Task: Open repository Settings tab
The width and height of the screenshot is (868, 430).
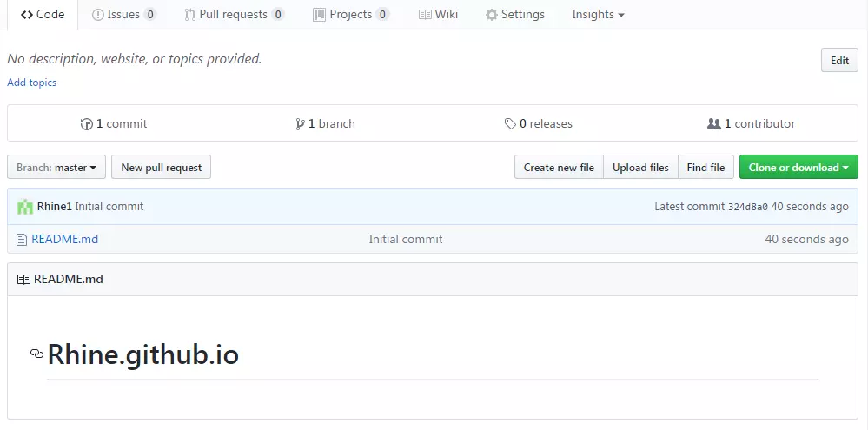Action: 515,15
